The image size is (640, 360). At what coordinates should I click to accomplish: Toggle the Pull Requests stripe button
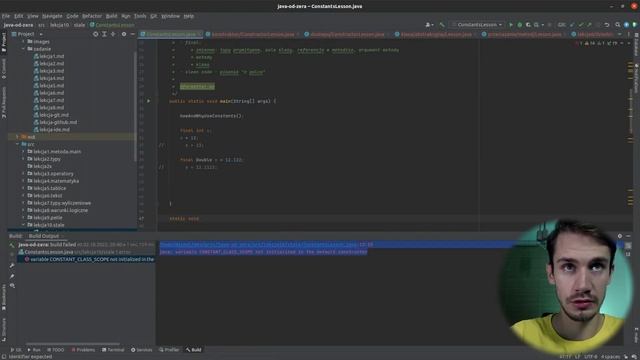pyautogui.click(x=4, y=102)
